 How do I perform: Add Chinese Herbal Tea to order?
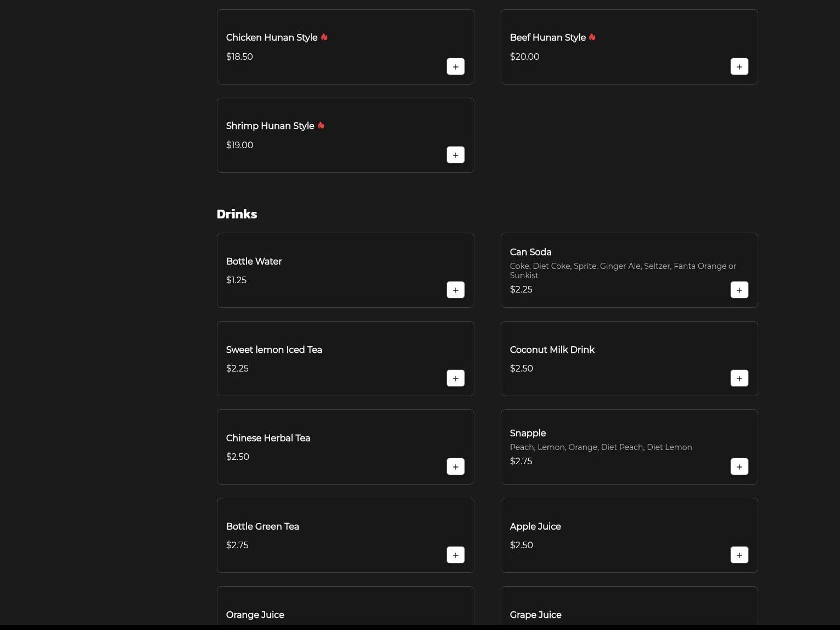455,466
